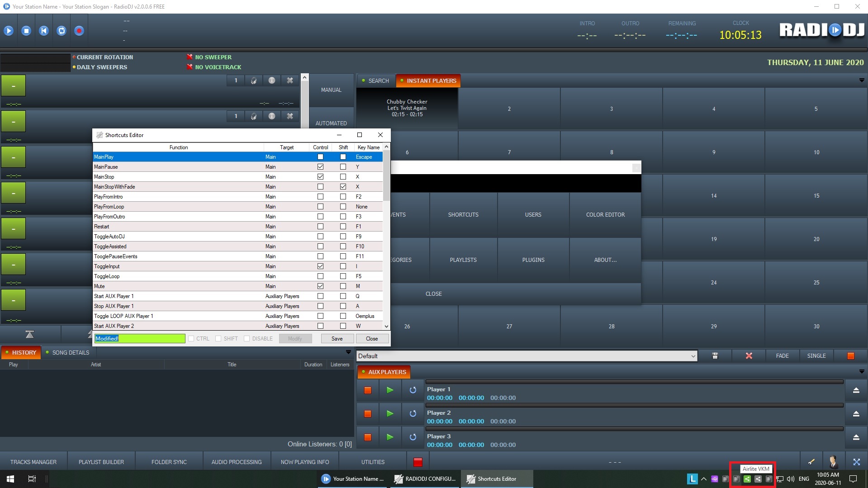
Task: Start AUX Player 1 with green play icon
Action: 390,390
